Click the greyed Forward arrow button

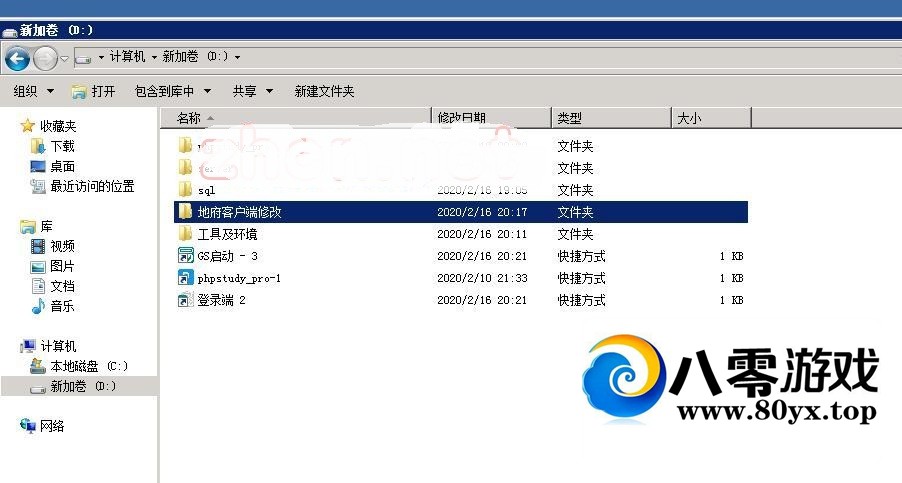coord(45,58)
